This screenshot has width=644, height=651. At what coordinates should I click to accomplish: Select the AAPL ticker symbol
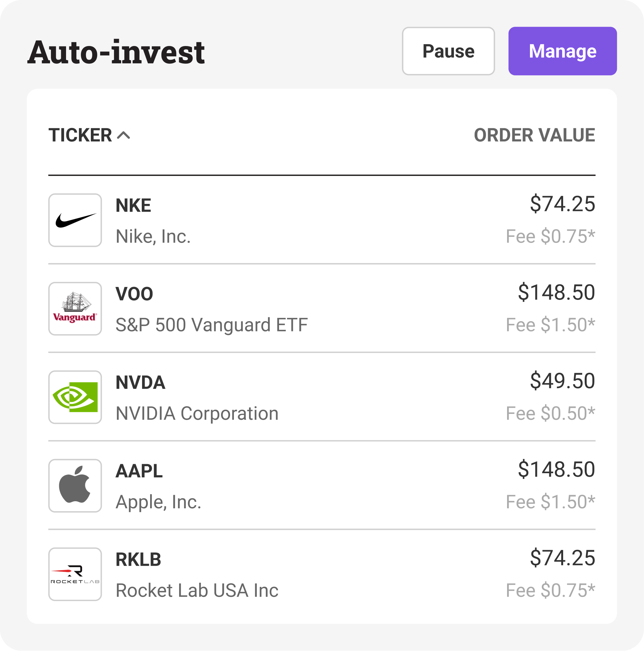click(x=139, y=471)
